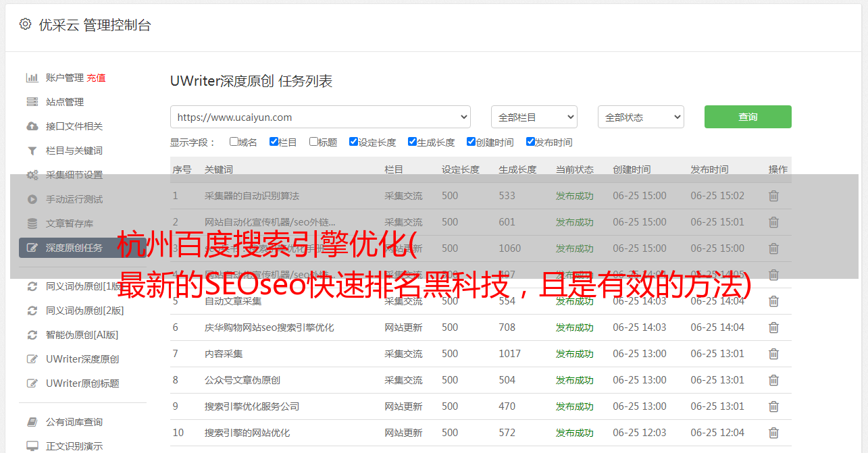Enable the 域名 display field checkbox
Image resolution: width=868 pixels, height=453 pixels.
234,142
